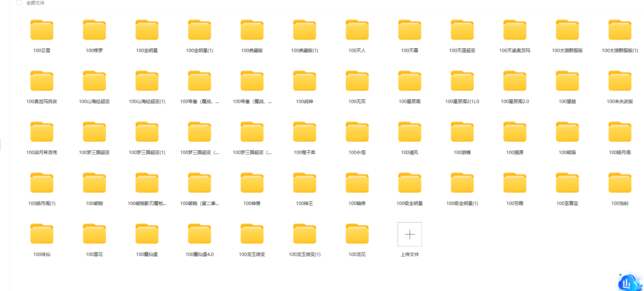
Task: Open the 100至尊宝 folder
Action: [x=567, y=183]
